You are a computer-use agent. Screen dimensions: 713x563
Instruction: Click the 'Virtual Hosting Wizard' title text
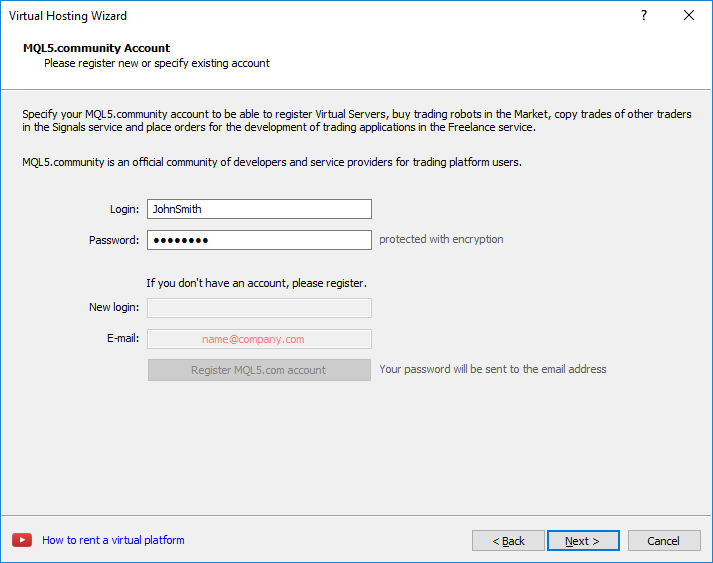coord(68,16)
